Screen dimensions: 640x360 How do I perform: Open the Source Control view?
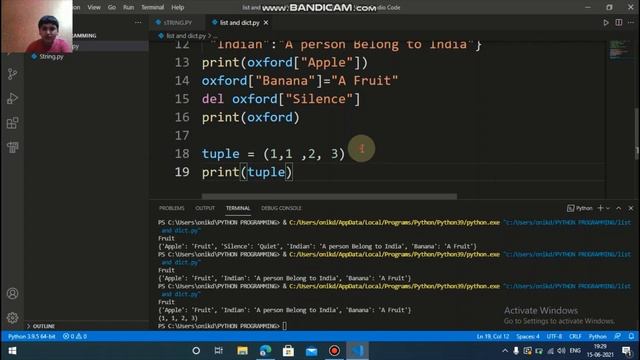click(x=12, y=74)
